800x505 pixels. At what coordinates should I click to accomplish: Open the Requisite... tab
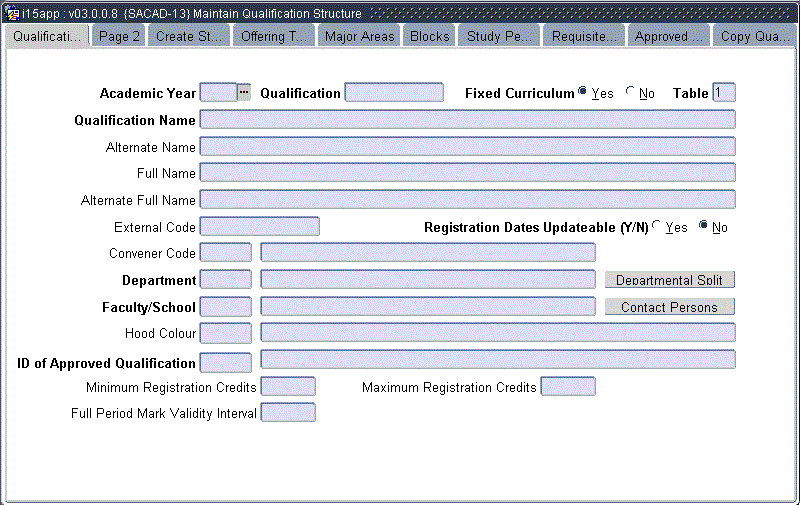point(586,36)
